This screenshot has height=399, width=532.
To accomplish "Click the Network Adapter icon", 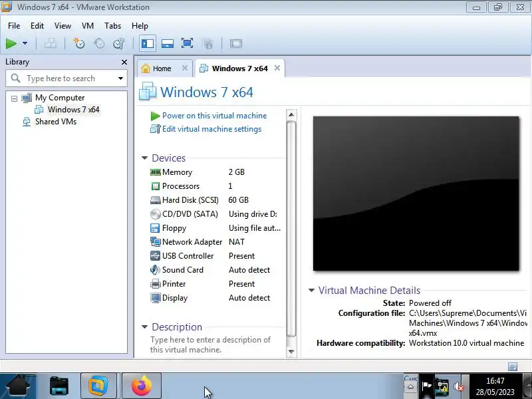I will pyautogui.click(x=156, y=242).
